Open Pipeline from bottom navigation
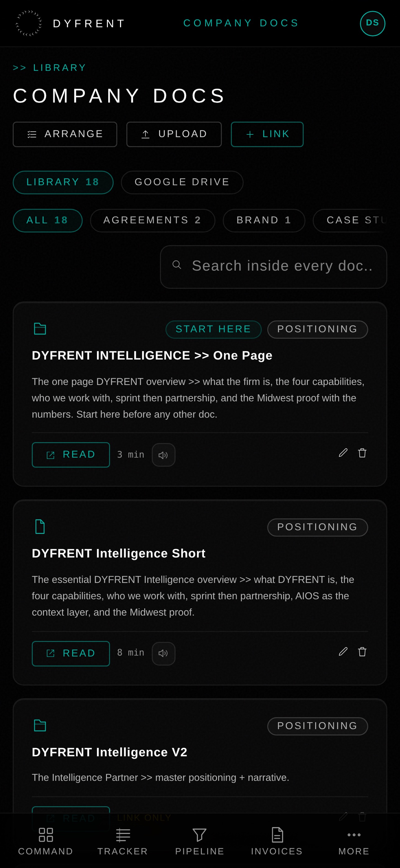The width and height of the screenshot is (400, 868). (200, 841)
